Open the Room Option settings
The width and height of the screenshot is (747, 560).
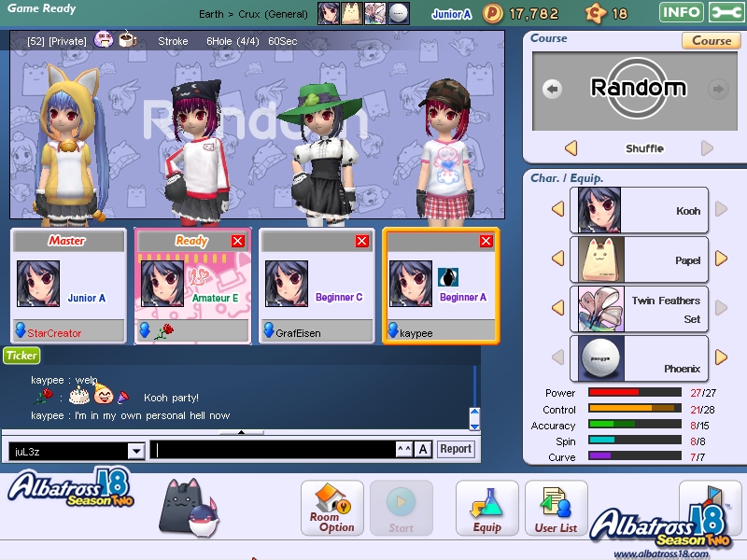tap(332, 509)
